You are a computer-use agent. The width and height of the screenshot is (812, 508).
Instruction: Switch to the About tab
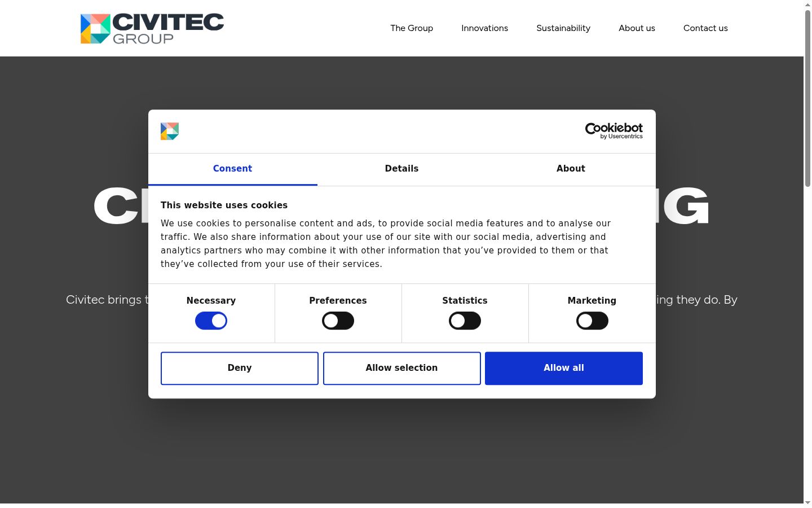tap(571, 169)
